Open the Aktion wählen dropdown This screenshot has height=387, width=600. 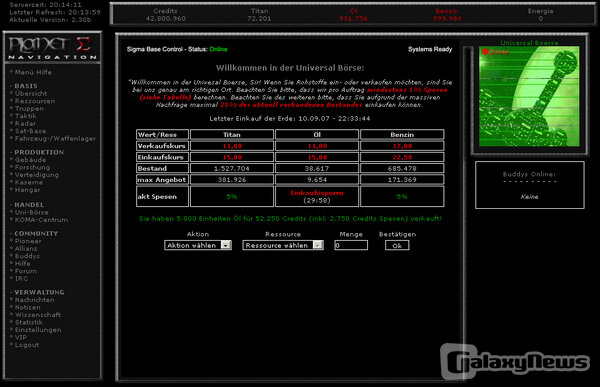(198, 245)
